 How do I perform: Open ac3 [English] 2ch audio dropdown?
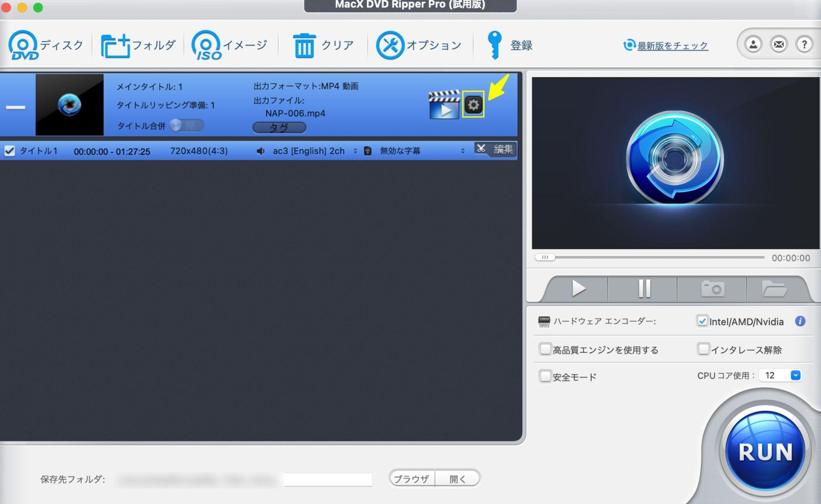click(x=315, y=151)
